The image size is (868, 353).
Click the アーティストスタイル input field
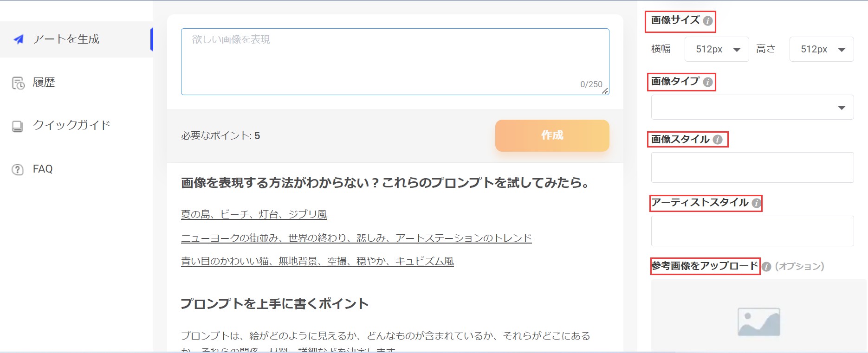coord(752,231)
